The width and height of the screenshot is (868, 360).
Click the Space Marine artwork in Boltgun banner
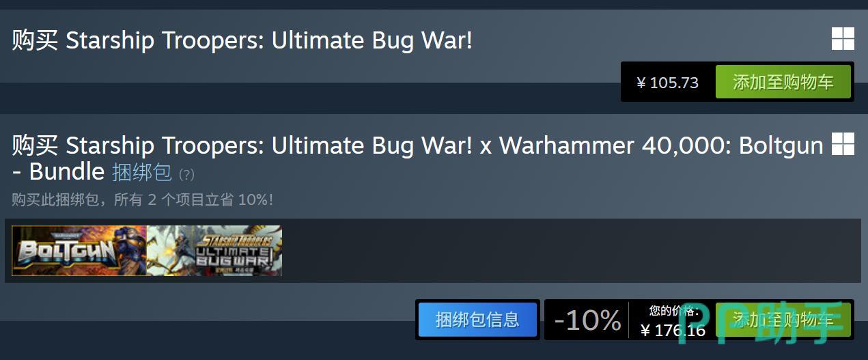[x=121, y=249]
